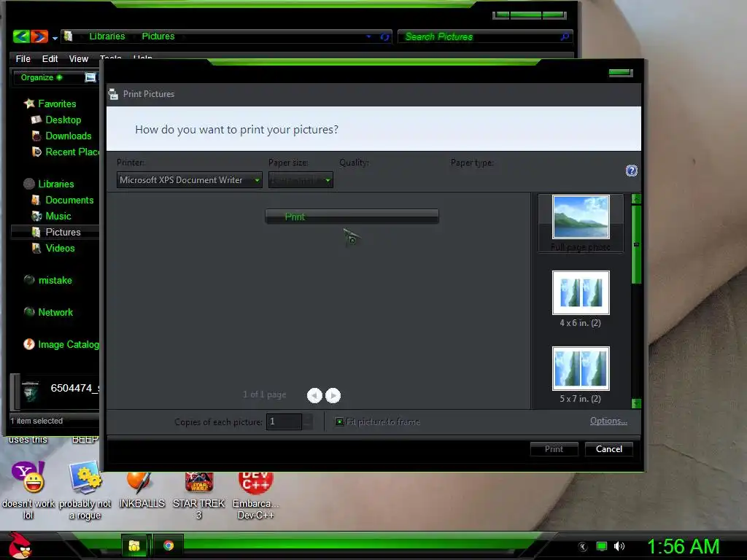Open Desktop in Favorites
The image size is (747, 560).
pyautogui.click(x=63, y=120)
